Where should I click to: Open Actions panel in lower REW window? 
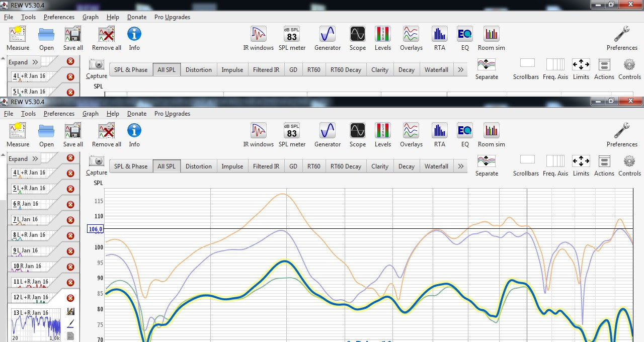click(x=604, y=161)
